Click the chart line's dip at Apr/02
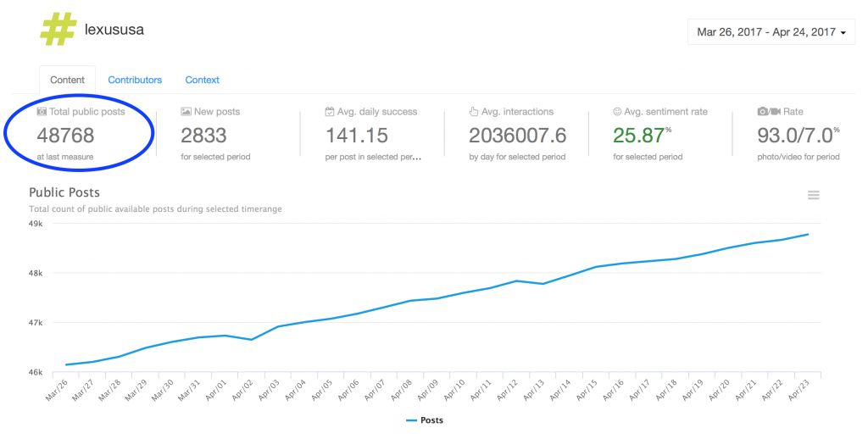868x439 pixels. (x=252, y=339)
